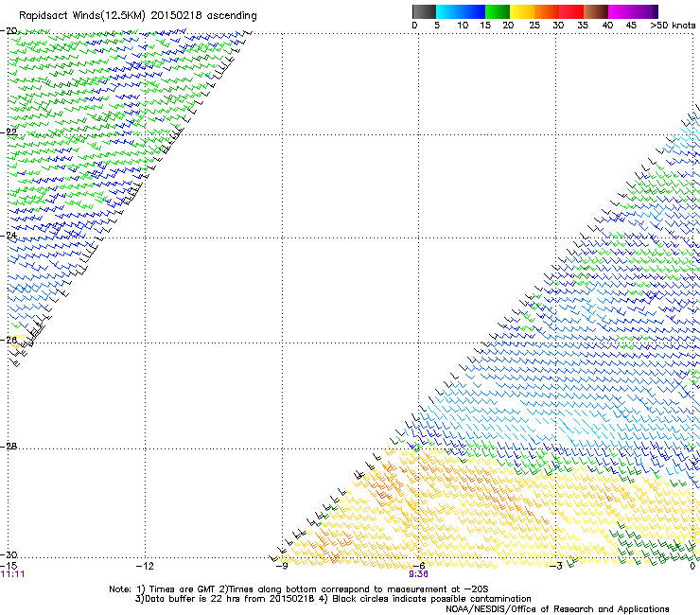The image size is (700, 615).
Task: Click the '25' legend scale label
Action: pyautogui.click(x=534, y=26)
